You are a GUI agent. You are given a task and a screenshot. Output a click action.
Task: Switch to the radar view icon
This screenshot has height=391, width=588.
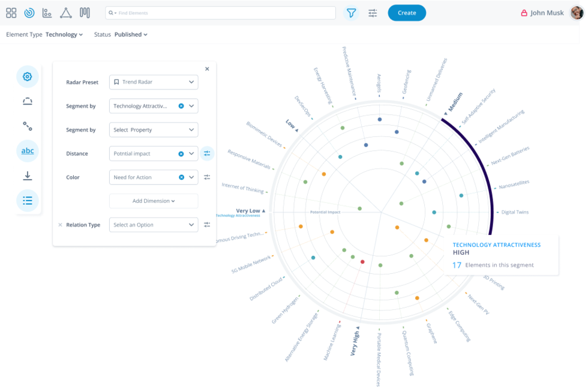(29, 13)
